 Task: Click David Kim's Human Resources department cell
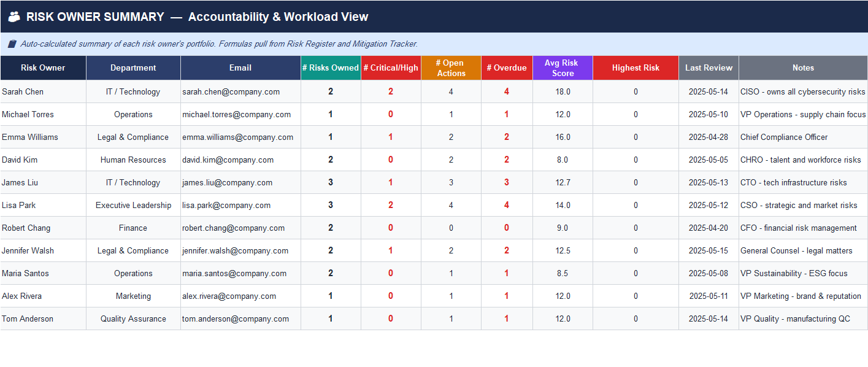(133, 160)
